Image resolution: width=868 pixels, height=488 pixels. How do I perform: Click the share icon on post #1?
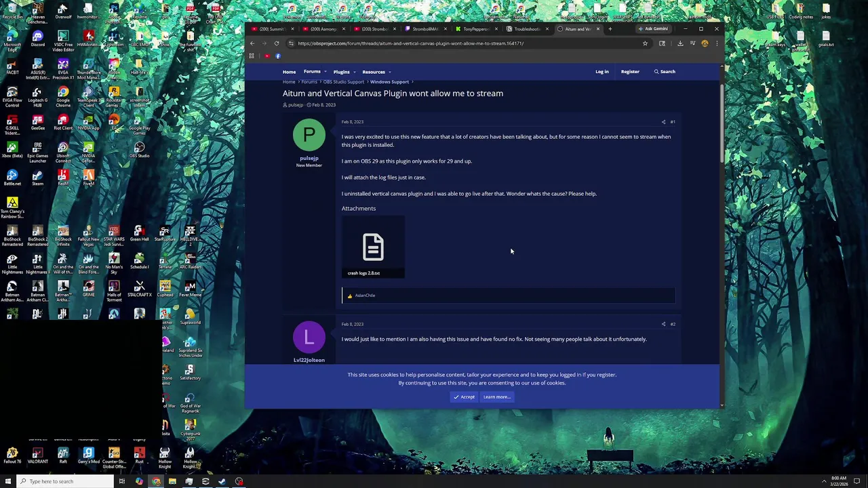click(x=663, y=122)
